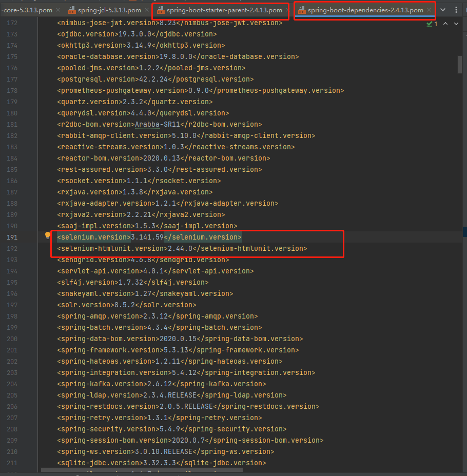
Task: Click the horizontal scrollbar at the bottom
Action: pyautogui.click(x=142, y=470)
